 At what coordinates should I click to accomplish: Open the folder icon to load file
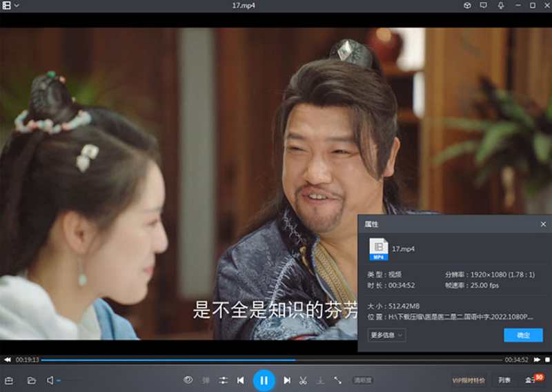31,380
